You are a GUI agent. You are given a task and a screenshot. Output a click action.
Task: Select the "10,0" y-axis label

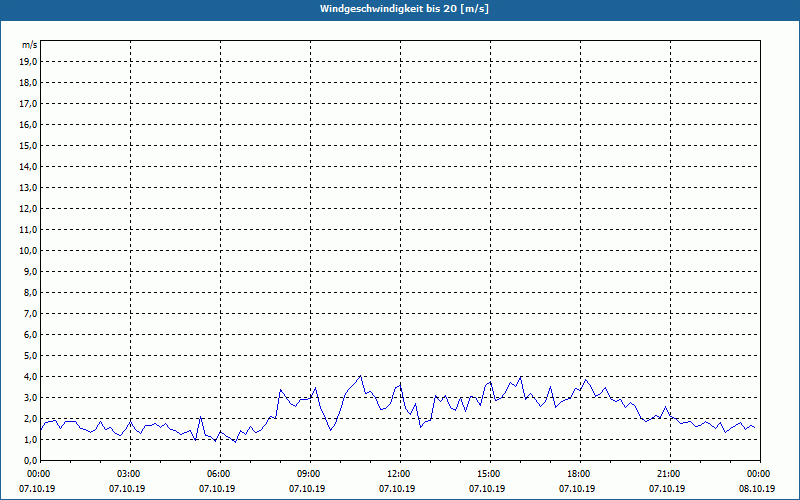(x=29, y=251)
